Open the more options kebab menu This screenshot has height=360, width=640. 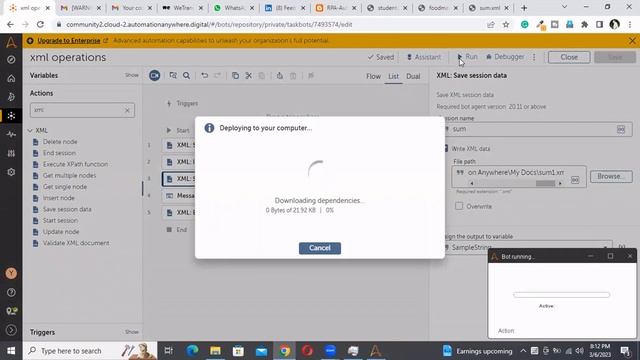(534, 57)
